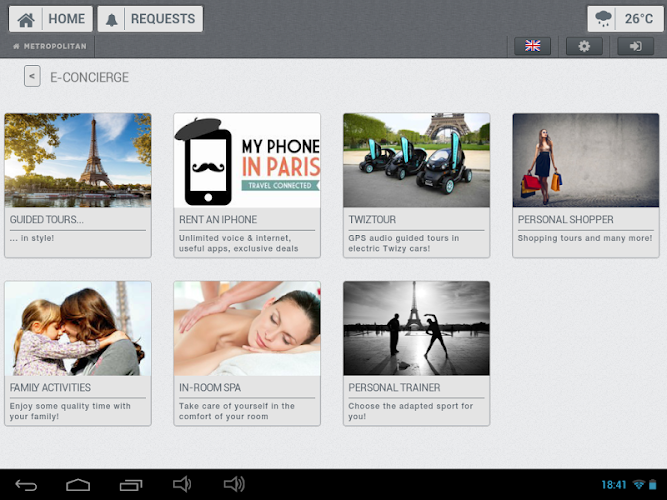Click 'Enjoy some quality time' description
This screenshot has height=500, width=667.
coord(70,411)
